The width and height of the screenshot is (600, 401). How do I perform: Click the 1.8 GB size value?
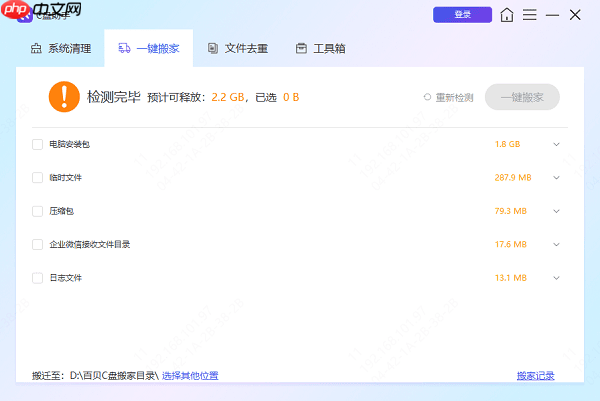tap(507, 144)
